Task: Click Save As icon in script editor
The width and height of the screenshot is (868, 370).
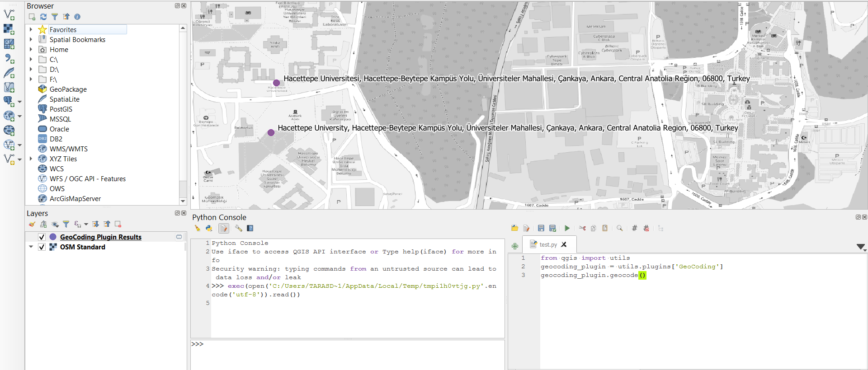Action: pyautogui.click(x=552, y=228)
